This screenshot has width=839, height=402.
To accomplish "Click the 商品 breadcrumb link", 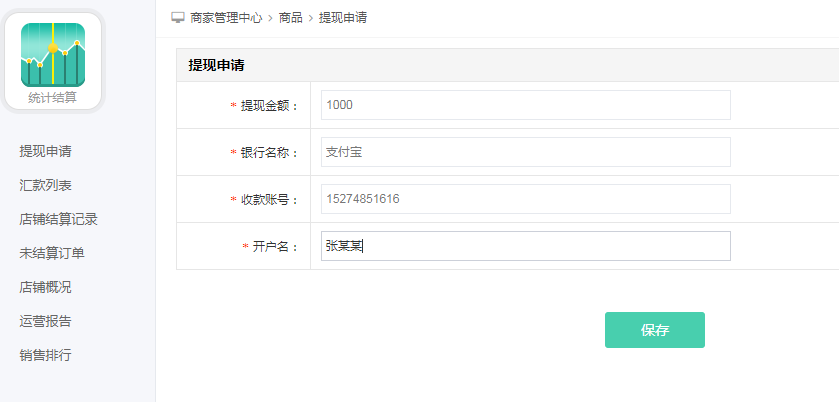I will coord(291,18).
